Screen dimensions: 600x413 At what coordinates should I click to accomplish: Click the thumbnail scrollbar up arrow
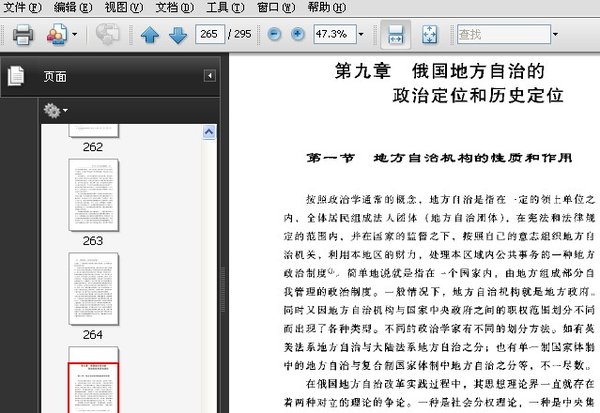click(x=209, y=132)
